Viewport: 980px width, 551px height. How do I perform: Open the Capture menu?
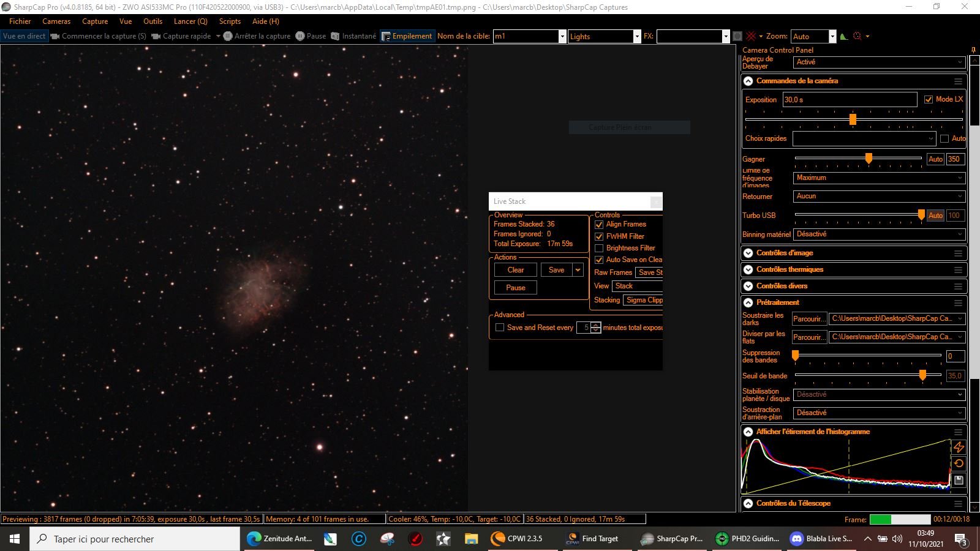(95, 21)
